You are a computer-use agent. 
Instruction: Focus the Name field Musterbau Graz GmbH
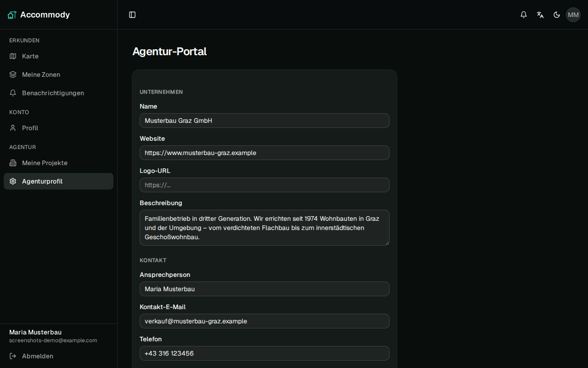265,121
